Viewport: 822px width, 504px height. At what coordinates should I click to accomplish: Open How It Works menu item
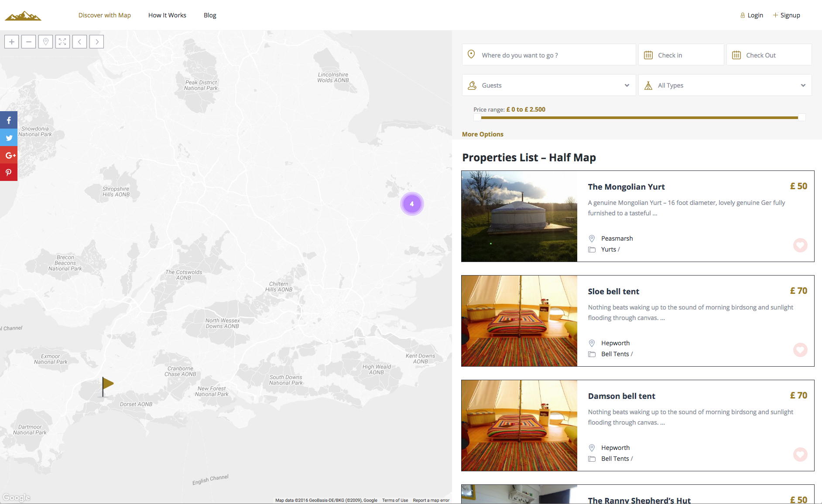(x=167, y=15)
